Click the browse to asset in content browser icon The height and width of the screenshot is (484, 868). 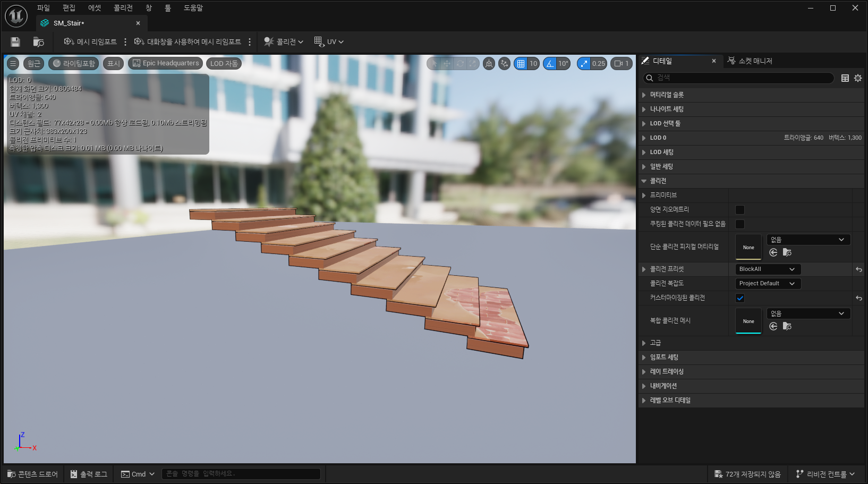point(38,42)
